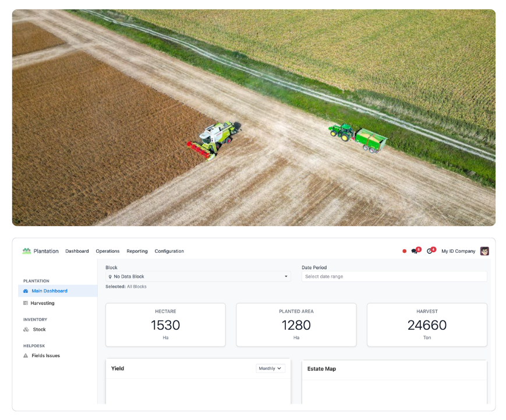Click the Block dropdown caret arrow
506x420 pixels.
pyautogui.click(x=286, y=277)
